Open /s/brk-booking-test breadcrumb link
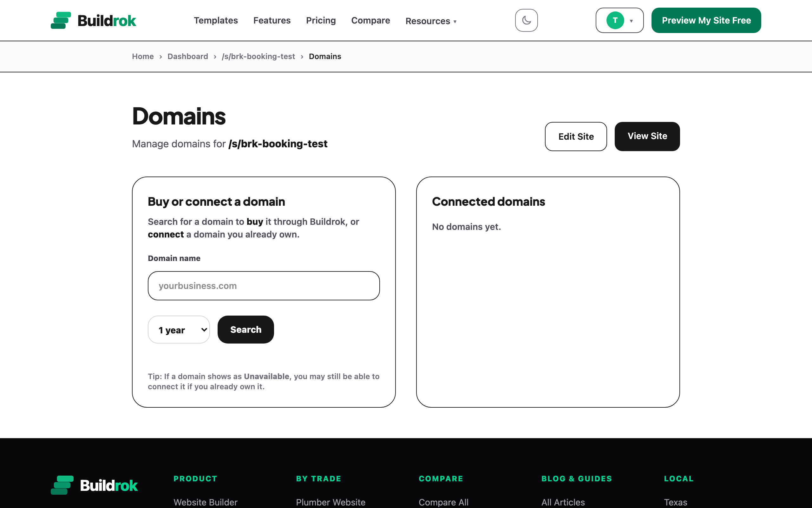This screenshot has height=508, width=812. [x=259, y=57]
